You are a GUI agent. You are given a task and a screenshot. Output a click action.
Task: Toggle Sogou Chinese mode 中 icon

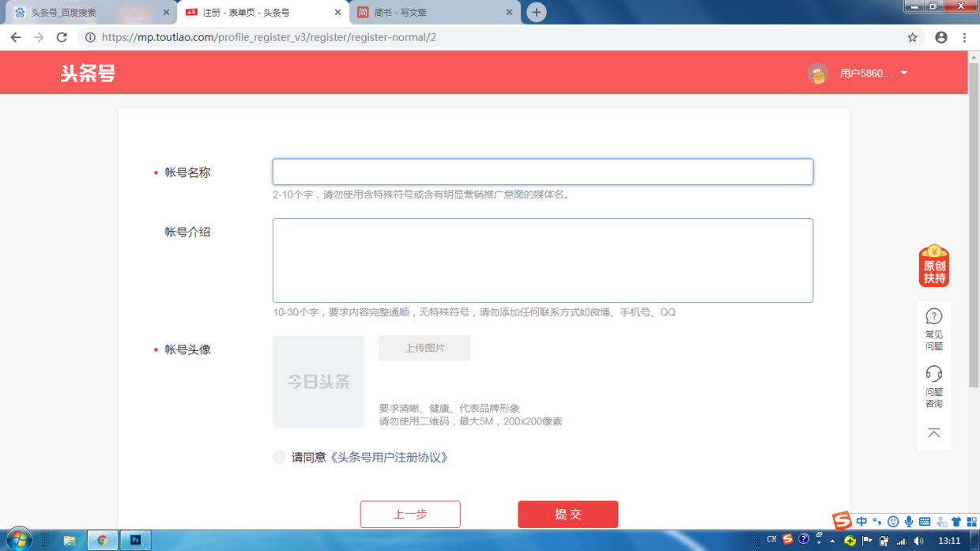tap(861, 522)
